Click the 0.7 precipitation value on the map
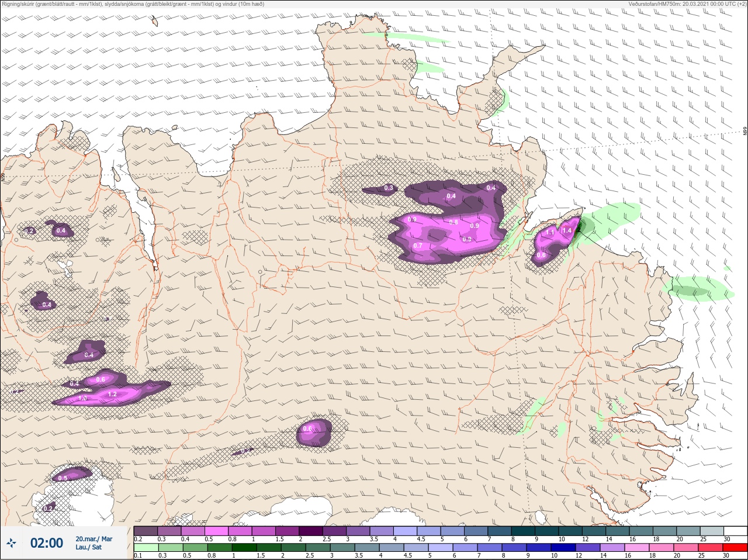 point(418,246)
